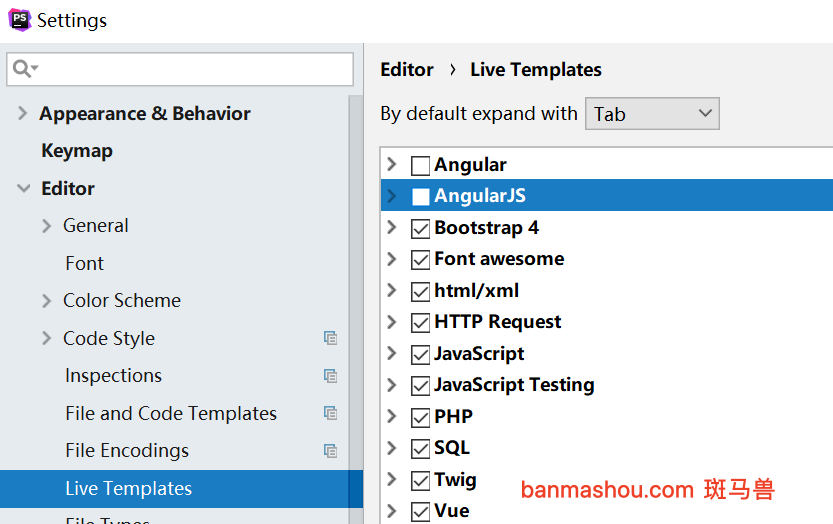This screenshot has height=524, width=833.
Task: Expand the Appearance & Behavior section
Action: pos(22,113)
